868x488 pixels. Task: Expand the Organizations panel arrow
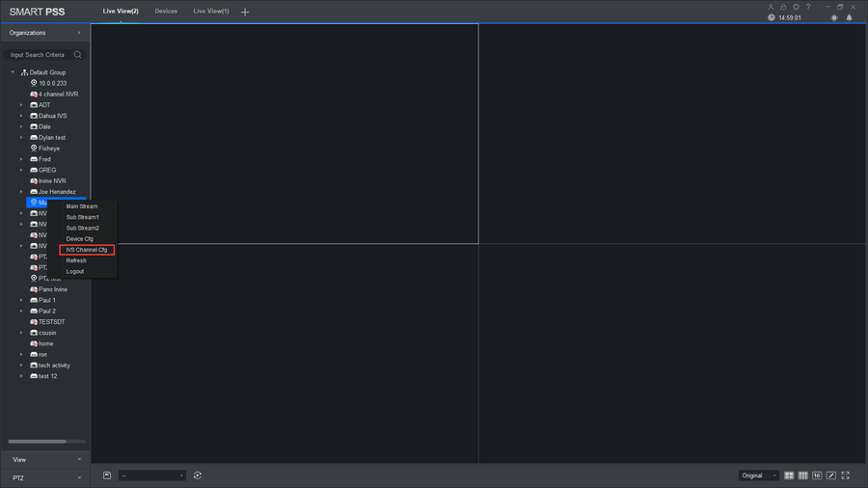coord(79,33)
